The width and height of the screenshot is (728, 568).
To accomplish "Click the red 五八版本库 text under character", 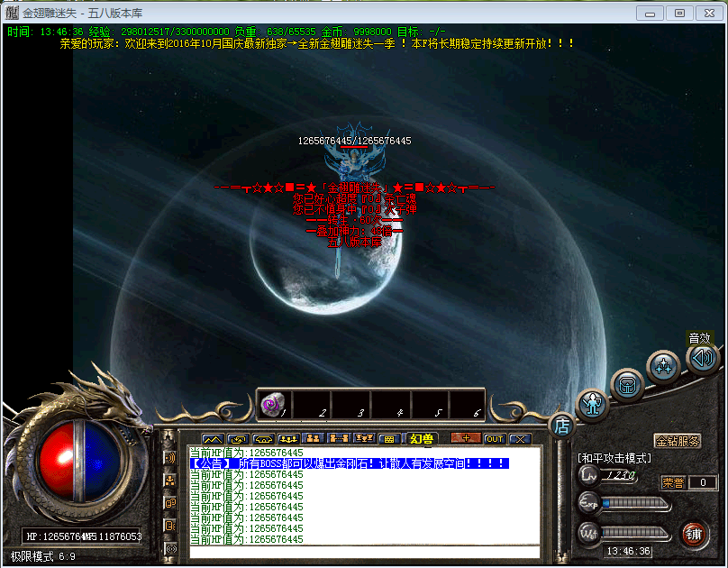I will (354, 242).
